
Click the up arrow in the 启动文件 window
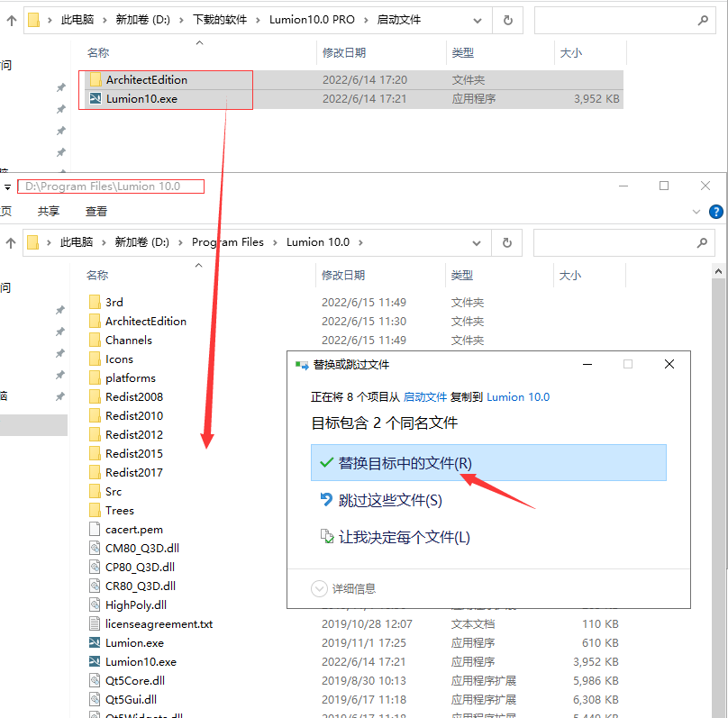[10, 20]
